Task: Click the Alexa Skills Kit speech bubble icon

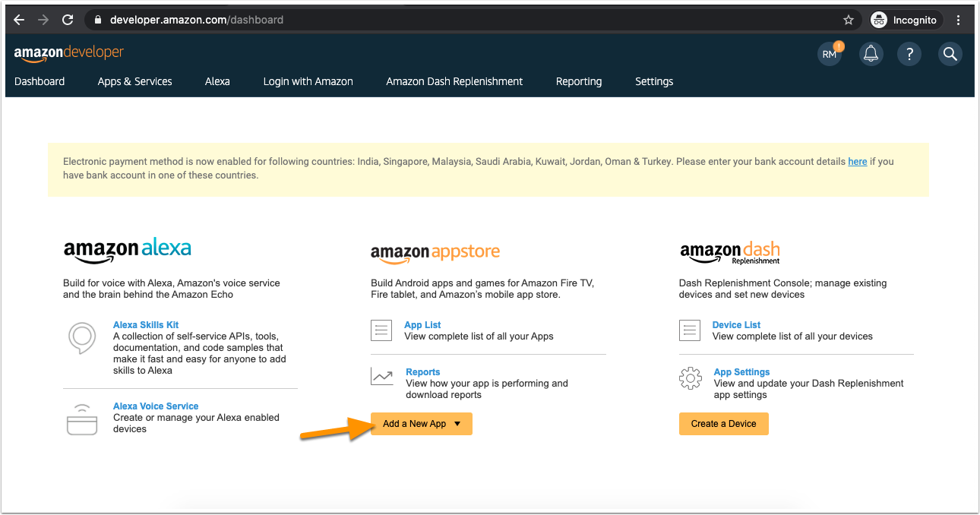Action: coord(82,338)
